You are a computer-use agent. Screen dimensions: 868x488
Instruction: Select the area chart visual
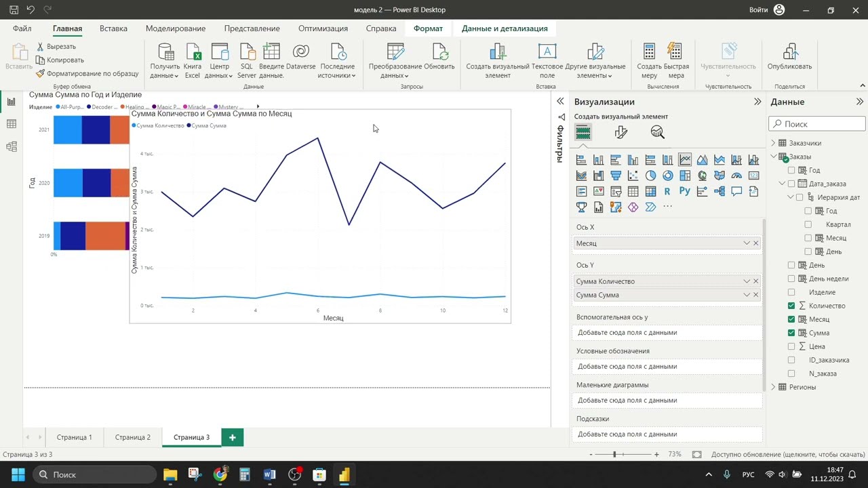click(x=702, y=160)
